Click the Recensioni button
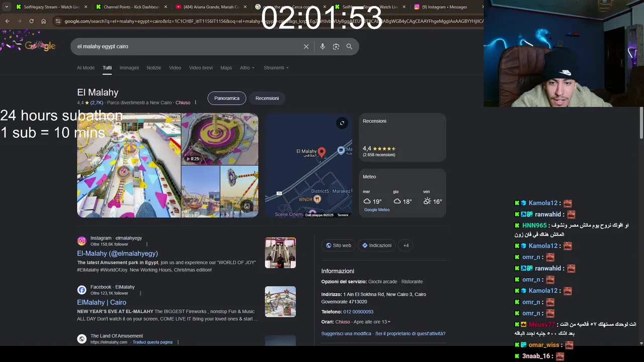644x362 pixels. 267,98
